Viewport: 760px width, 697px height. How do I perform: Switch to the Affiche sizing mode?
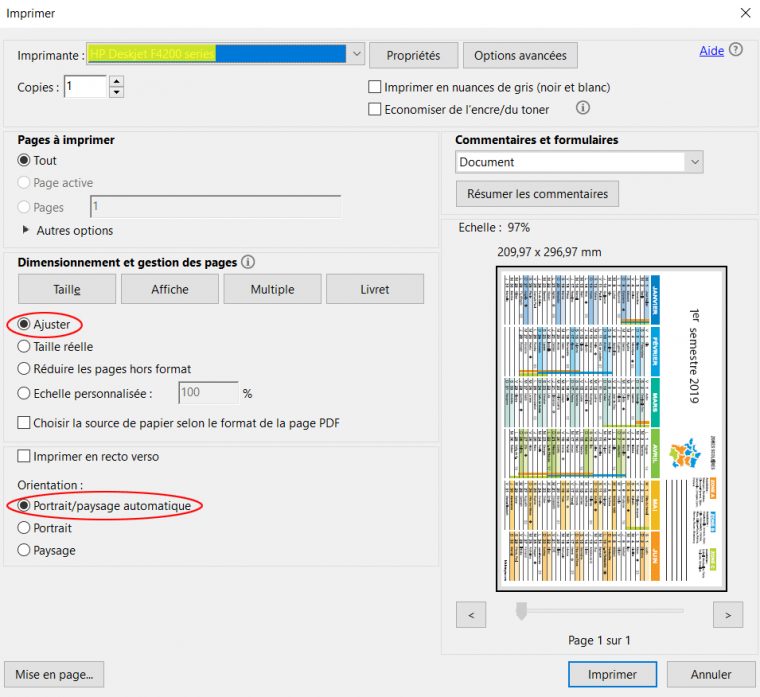170,289
